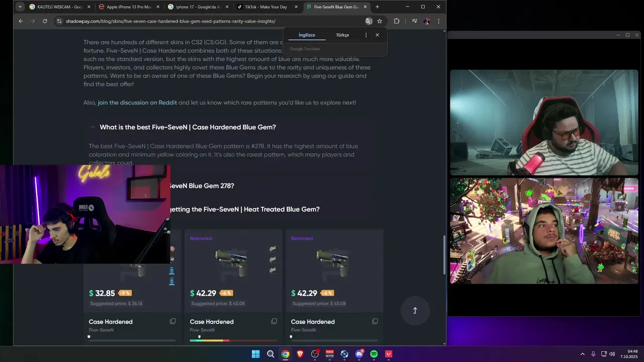Open the network icon in system tray
Viewport: 644px width, 362px height.
click(x=604, y=354)
